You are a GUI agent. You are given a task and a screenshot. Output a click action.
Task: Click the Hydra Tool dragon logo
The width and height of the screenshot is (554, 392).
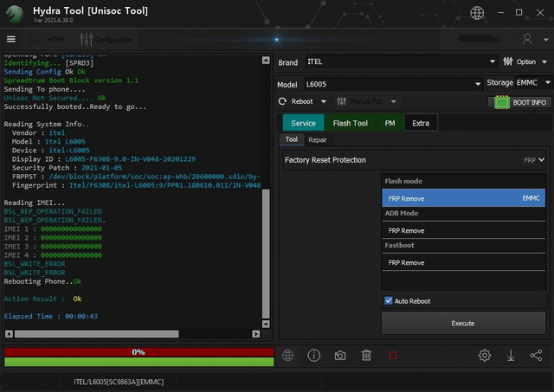click(15, 14)
